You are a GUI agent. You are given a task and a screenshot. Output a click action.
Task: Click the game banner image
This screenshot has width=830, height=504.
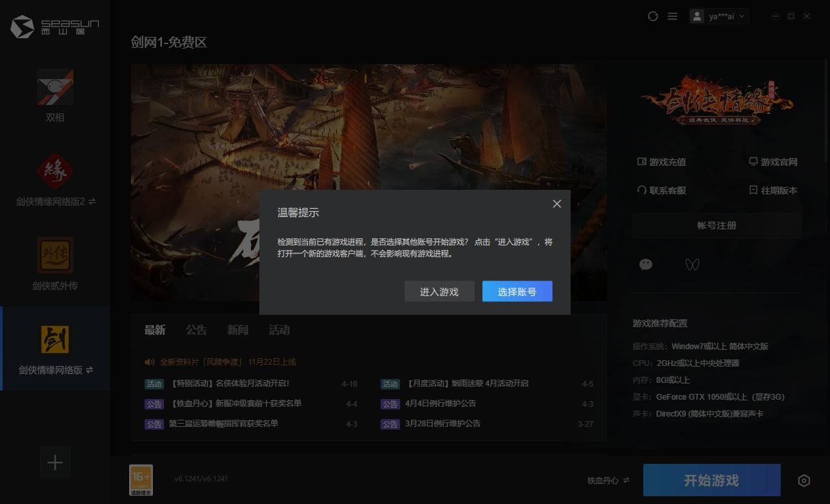point(369,182)
